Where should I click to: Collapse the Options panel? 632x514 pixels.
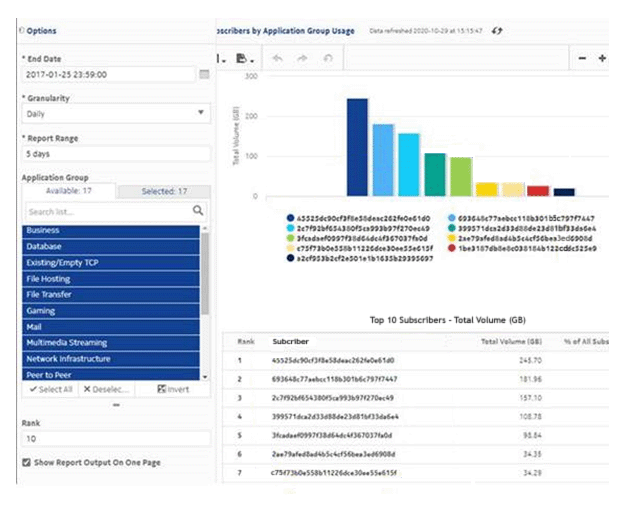(22, 31)
